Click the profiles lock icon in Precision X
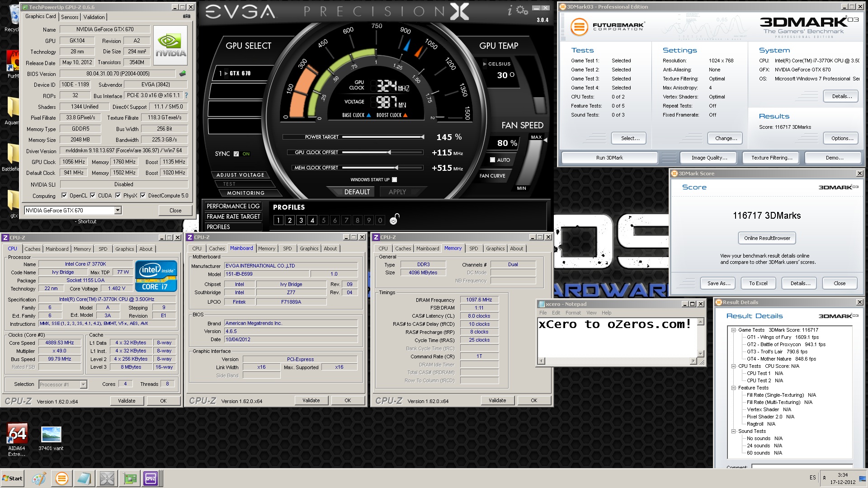Viewport: 868px width, 488px height. click(x=394, y=219)
